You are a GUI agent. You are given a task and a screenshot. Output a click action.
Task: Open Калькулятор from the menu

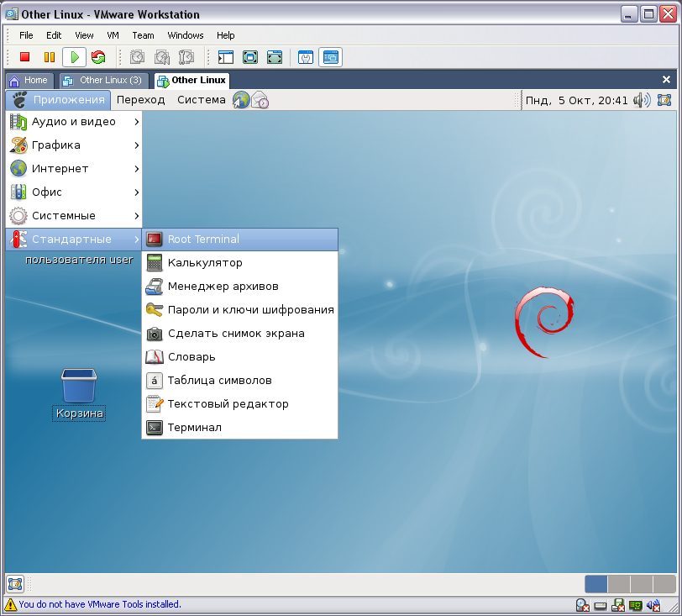(x=240, y=263)
